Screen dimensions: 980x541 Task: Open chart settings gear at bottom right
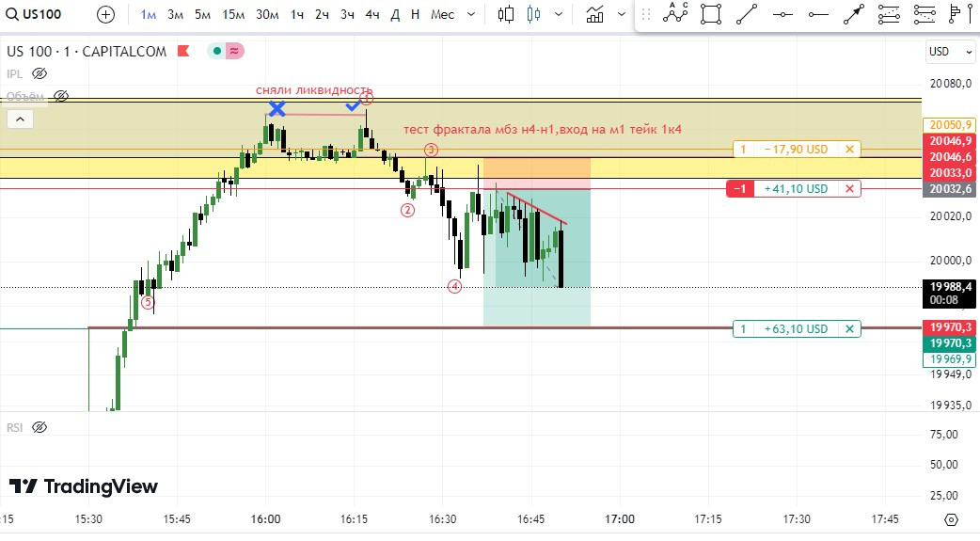point(951,519)
